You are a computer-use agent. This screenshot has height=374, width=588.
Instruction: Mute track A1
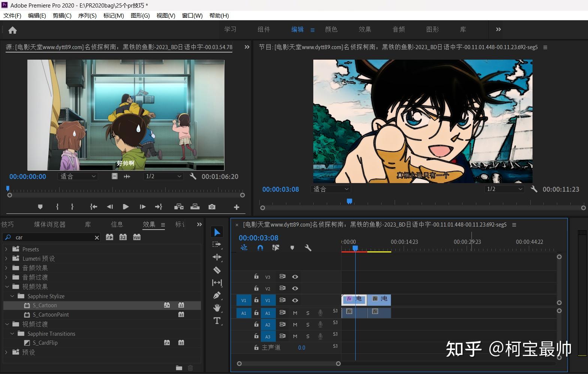click(x=295, y=313)
